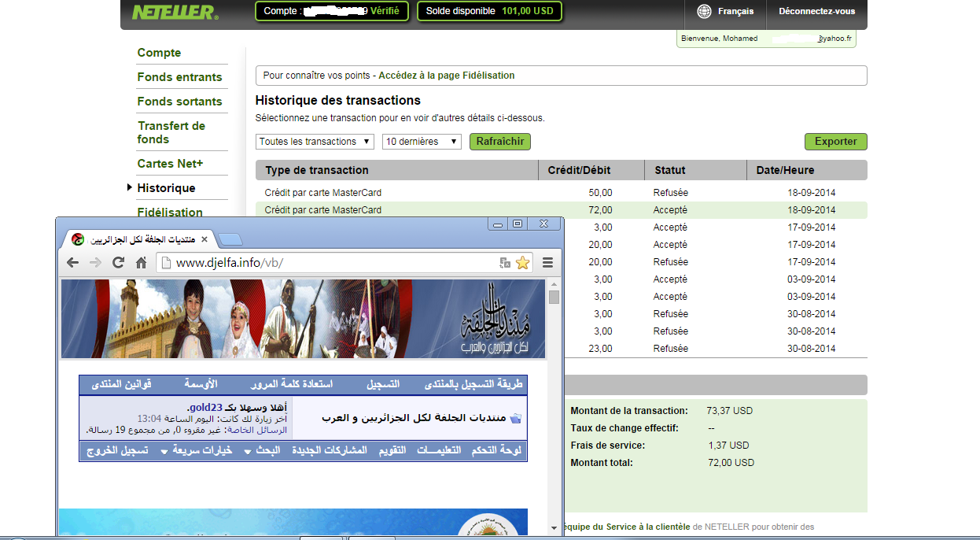Bookmark the page with the star icon

point(522,263)
